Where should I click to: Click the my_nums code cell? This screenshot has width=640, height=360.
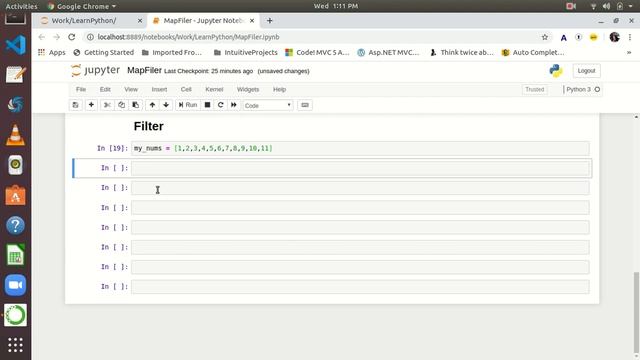click(360, 148)
